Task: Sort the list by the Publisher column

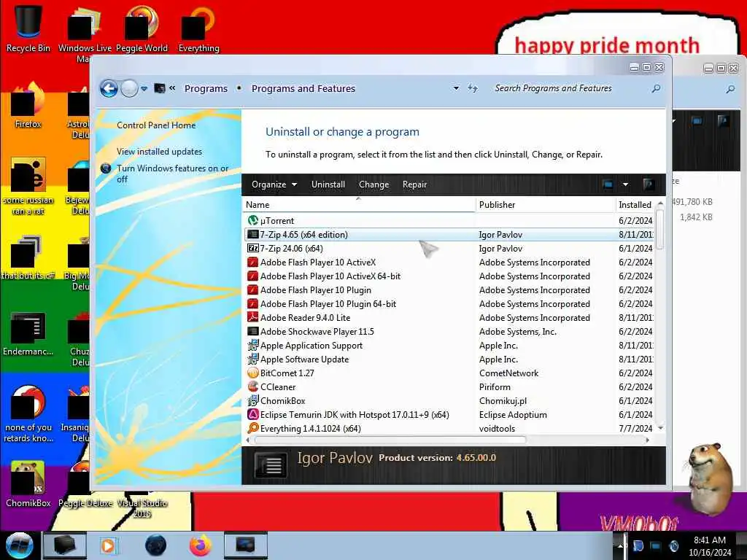Action: (546, 205)
